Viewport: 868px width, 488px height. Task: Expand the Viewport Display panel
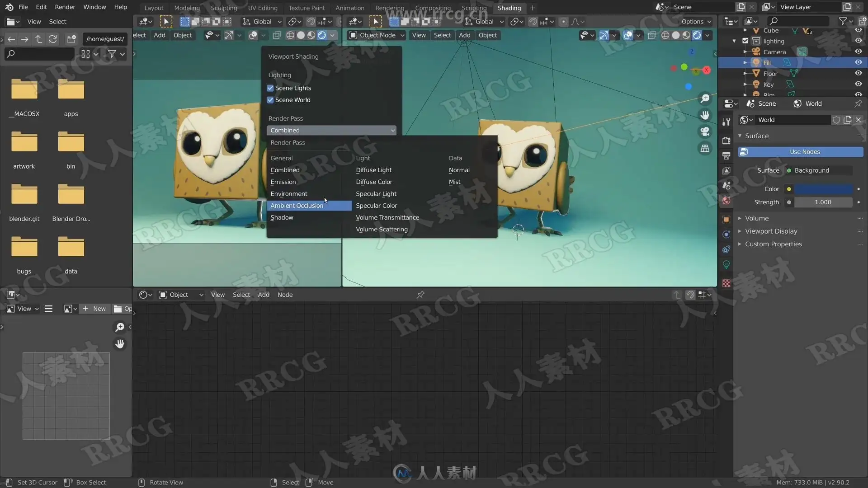tap(771, 231)
